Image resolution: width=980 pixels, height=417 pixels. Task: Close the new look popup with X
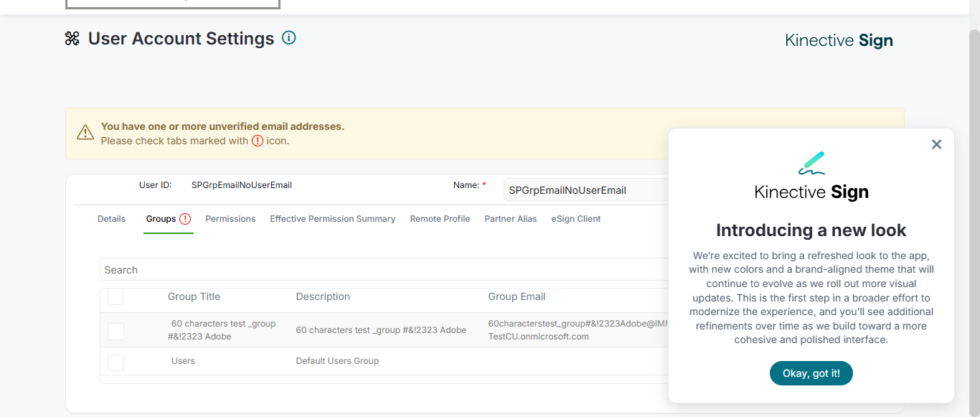tap(936, 144)
